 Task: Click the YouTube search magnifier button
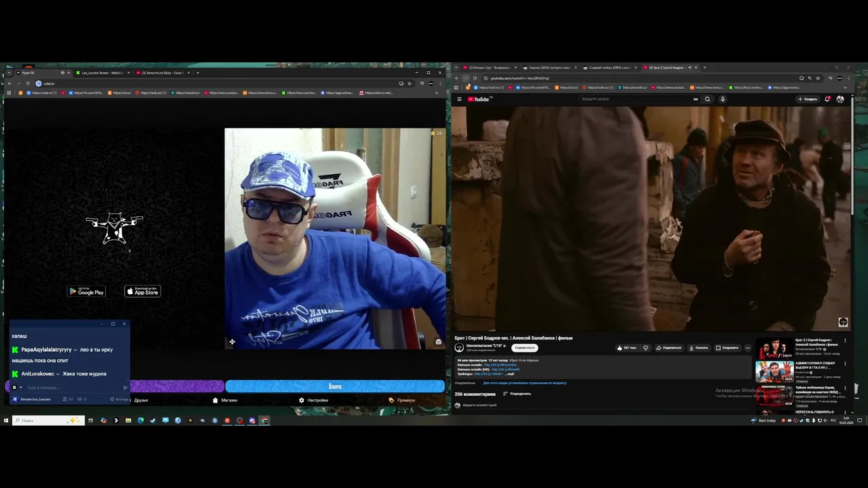point(707,99)
